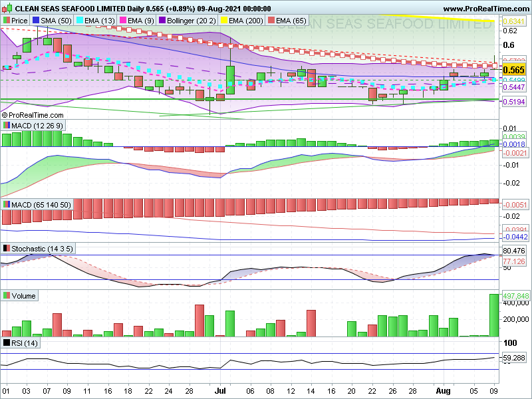Screen dimensions: 532x399
Task: Click the 18 date label on the axis
Action: click(128, 391)
